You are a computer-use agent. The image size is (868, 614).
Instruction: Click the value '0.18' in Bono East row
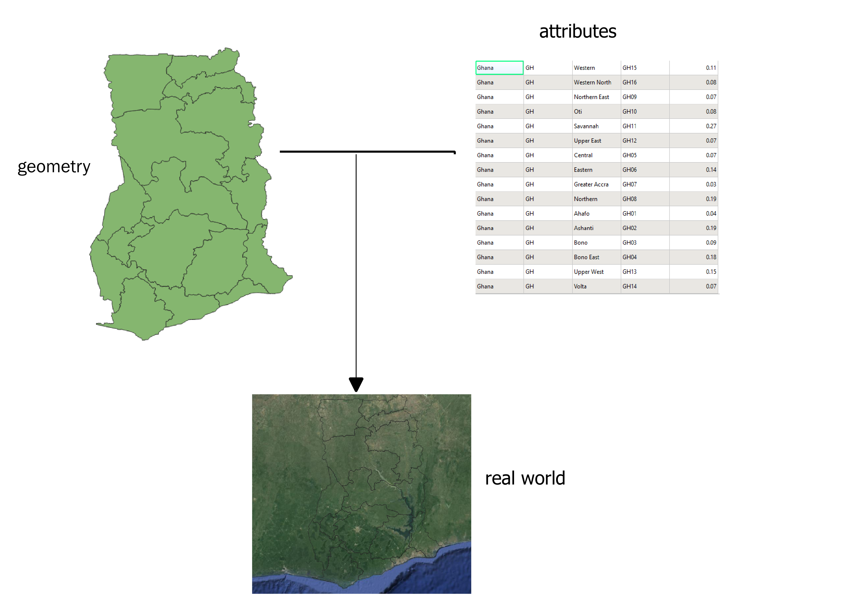point(694,257)
